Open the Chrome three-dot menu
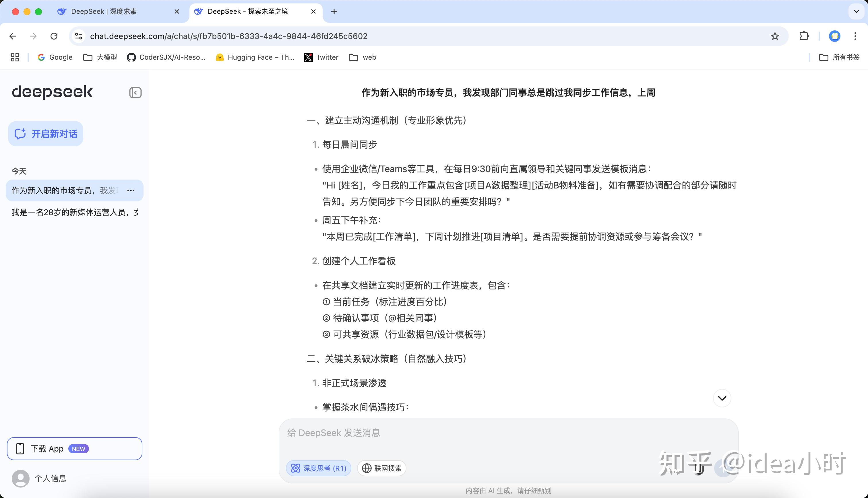This screenshot has width=868, height=498. pyautogui.click(x=855, y=36)
